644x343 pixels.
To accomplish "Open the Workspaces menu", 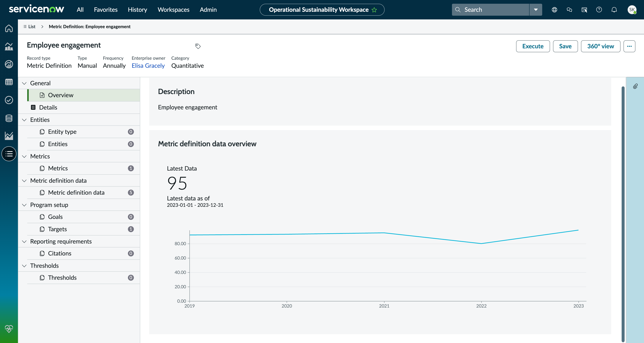I will coord(173,10).
